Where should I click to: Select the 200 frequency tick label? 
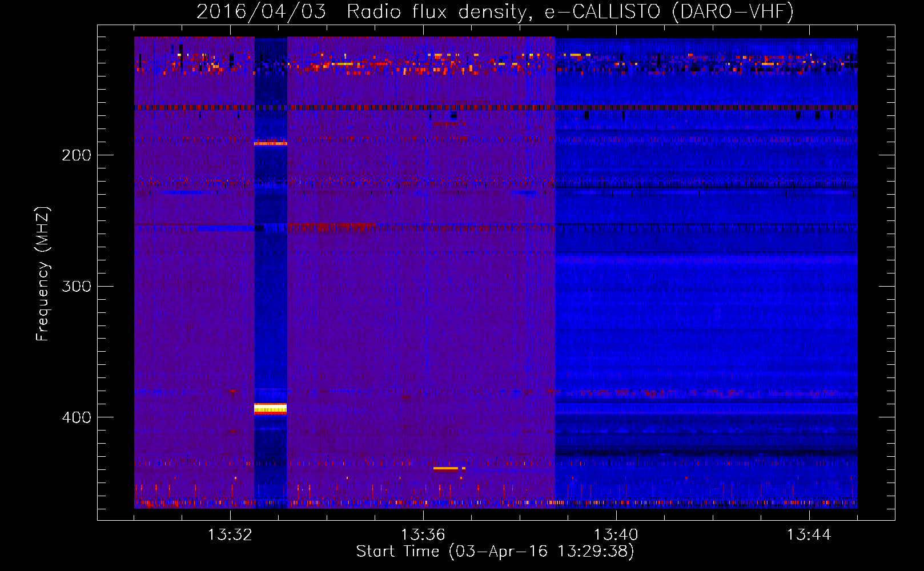pos(77,155)
